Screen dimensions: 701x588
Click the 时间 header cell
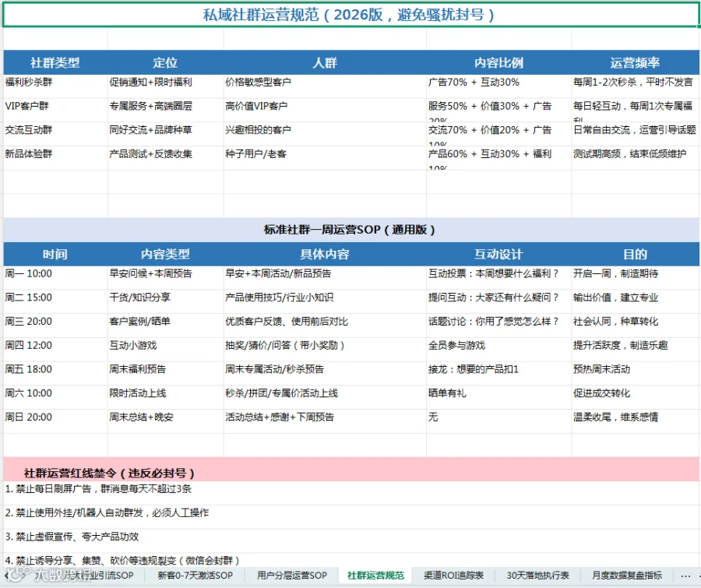click(55, 254)
